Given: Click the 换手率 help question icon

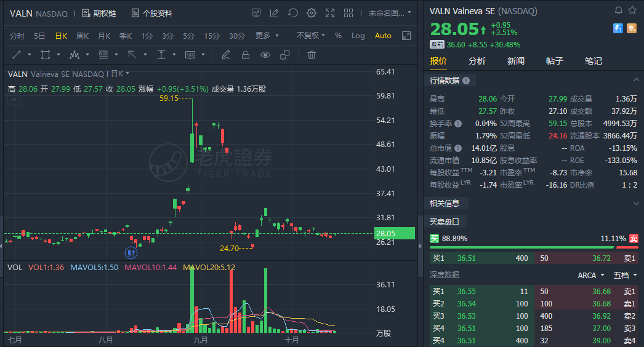Looking at the screenshot, I should point(458,124).
